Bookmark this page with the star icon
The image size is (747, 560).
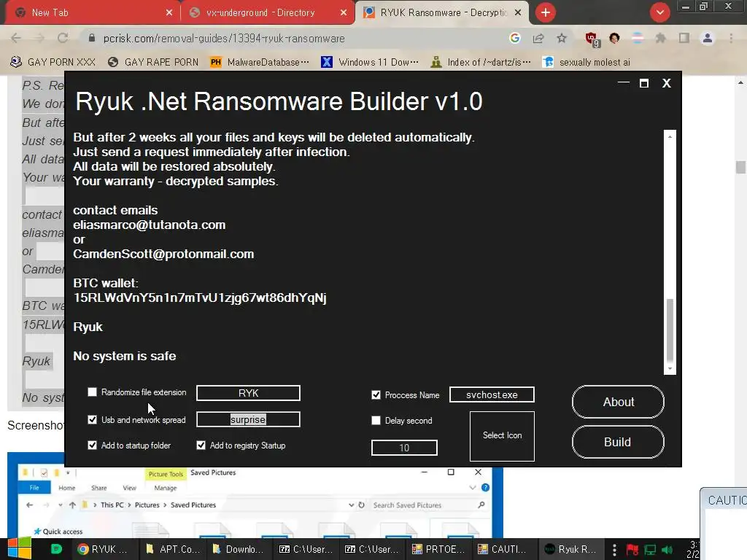point(562,38)
